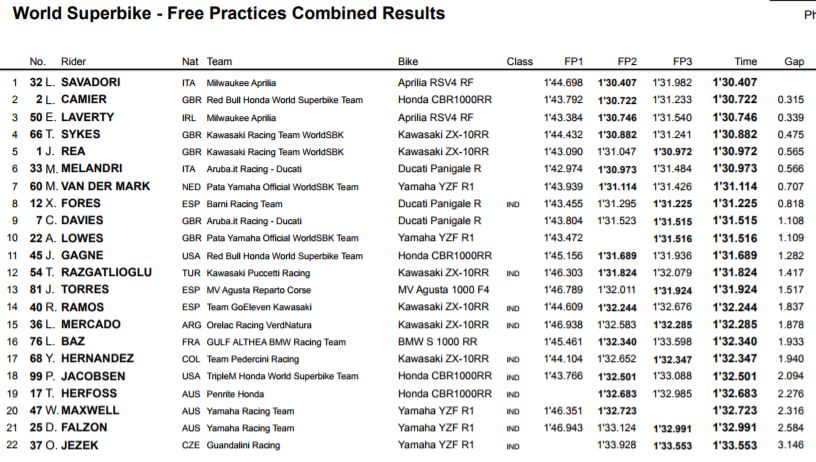This screenshot has height=462, width=816.
Task: Click the Bike column header
Action: tap(408, 62)
